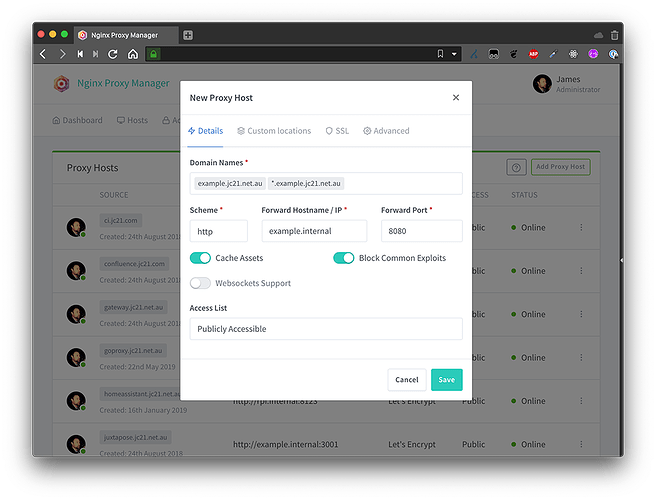This screenshot has height=500, width=656.
Task: Open the Scheme dropdown showing http
Action: click(x=218, y=231)
